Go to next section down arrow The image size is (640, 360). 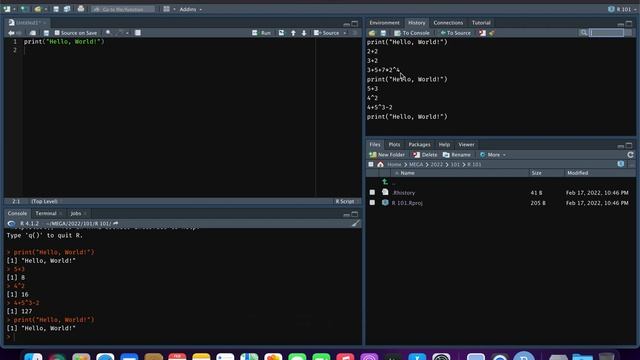(x=304, y=33)
